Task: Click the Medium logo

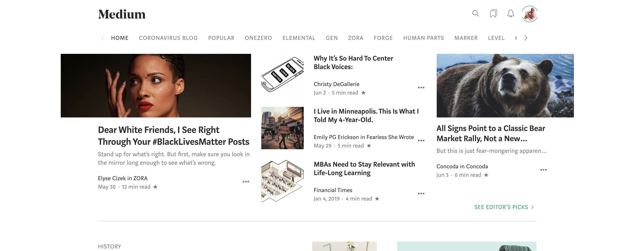Action: pyautogui.click(x=122, y=14)
